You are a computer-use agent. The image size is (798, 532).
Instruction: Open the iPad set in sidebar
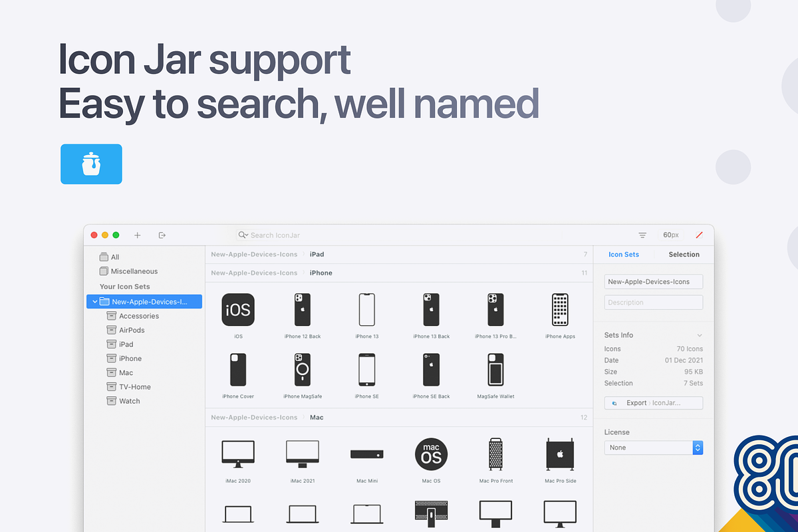(120, 344)
